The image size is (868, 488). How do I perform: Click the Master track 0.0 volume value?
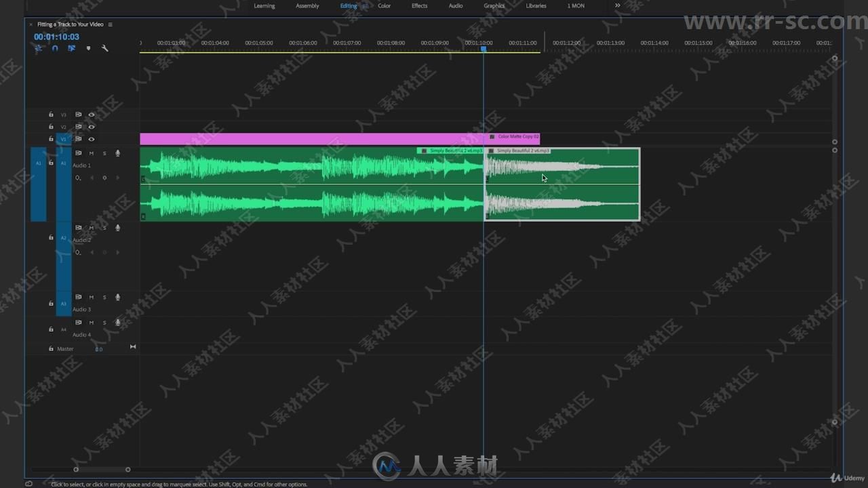point(99,349)
